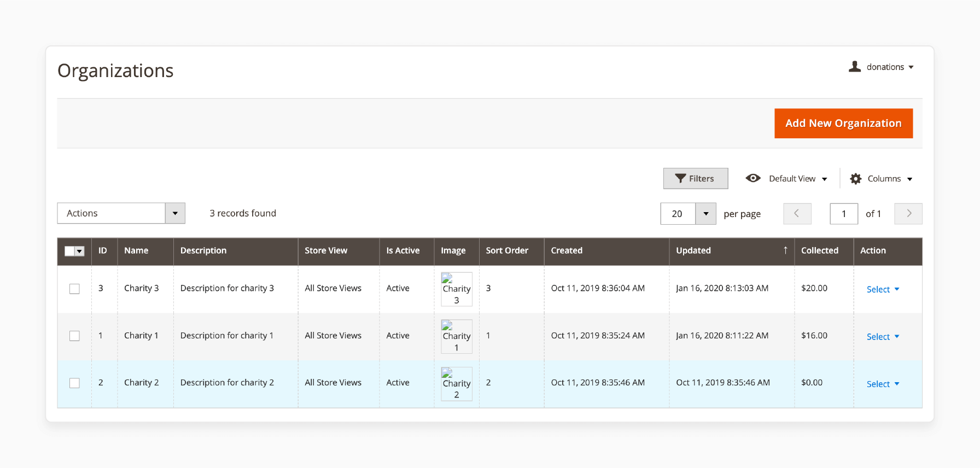Sort by ID column header
Viewport: 980px width, 468px height.
(104, 251)
